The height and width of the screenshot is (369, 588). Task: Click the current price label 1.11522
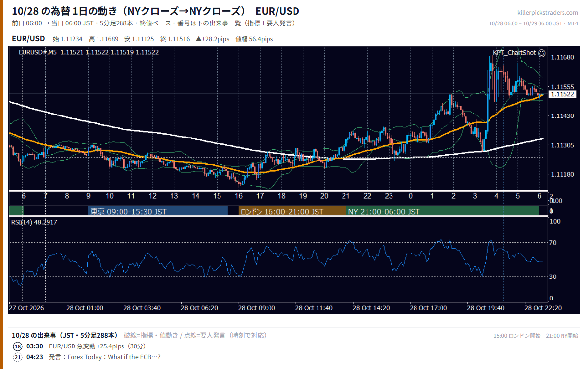(563, 94)
